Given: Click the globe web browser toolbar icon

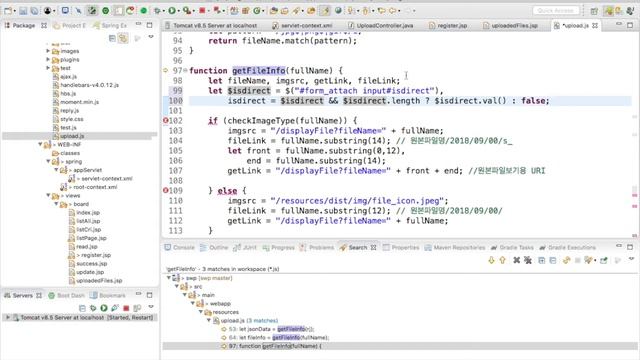Looking at the screenshot, I should click(338, 11).
